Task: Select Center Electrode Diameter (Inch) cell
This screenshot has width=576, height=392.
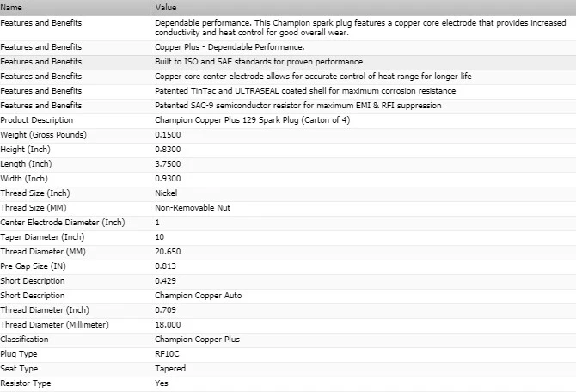Action: 63,223
